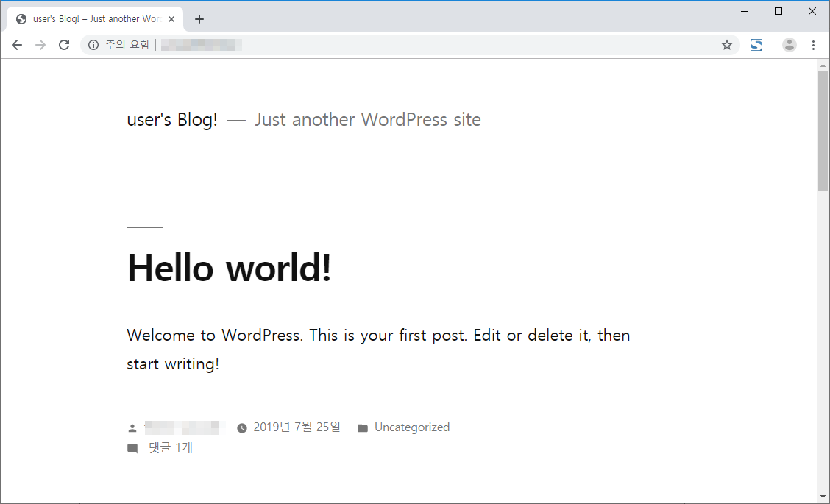Click the Just another WordPress site tagline
The width and height of the screenshot is (830, 504).
[x=368, y=120]
